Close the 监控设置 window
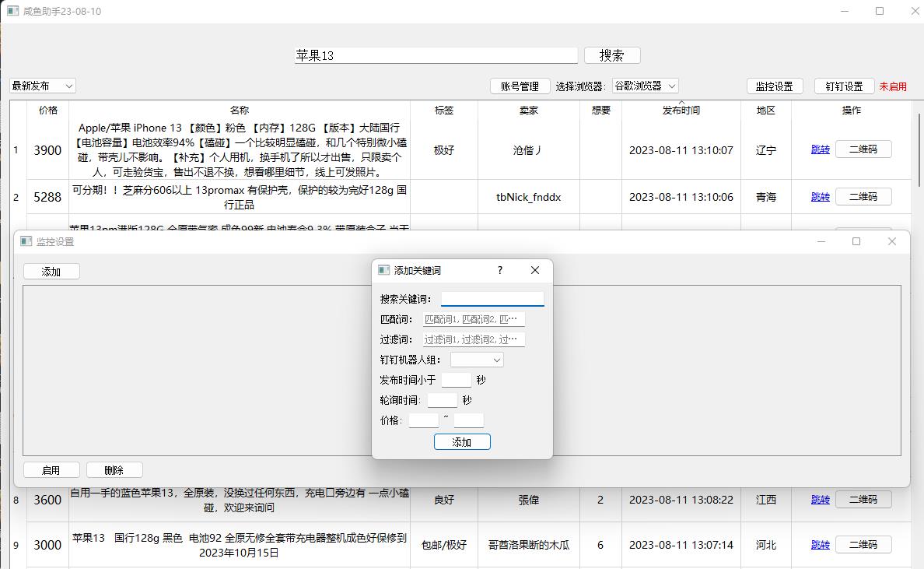Viewport: 924px width, 569px height. click(891, 241)
